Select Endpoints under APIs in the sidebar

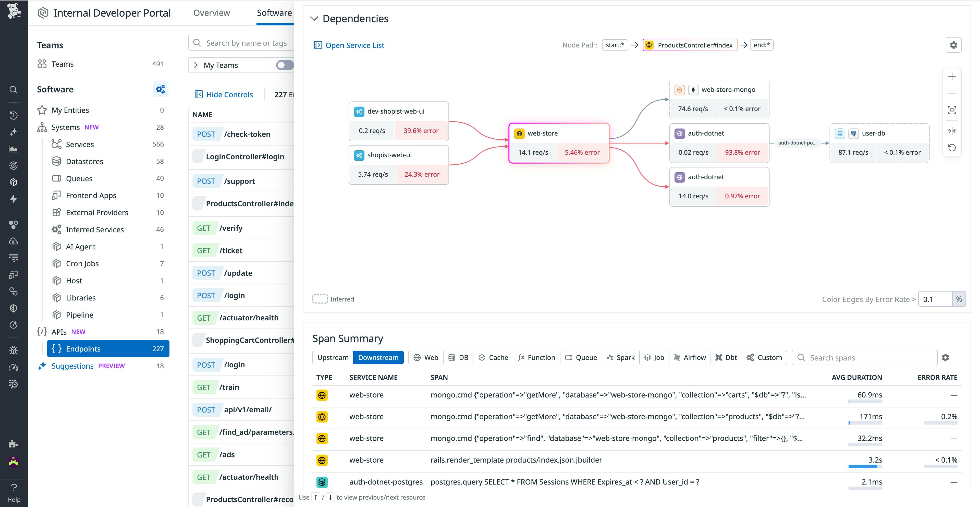83,348
